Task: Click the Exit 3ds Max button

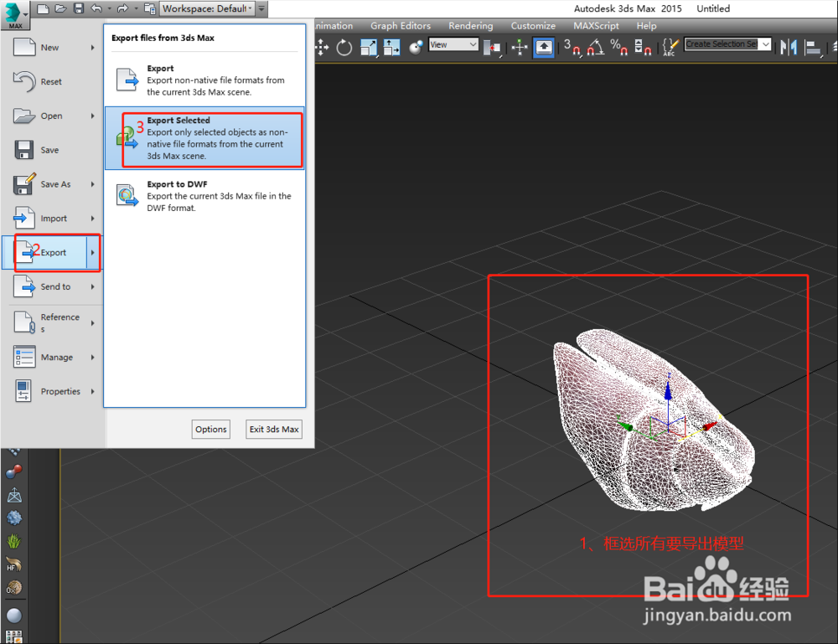Action: tap(274, 430)
